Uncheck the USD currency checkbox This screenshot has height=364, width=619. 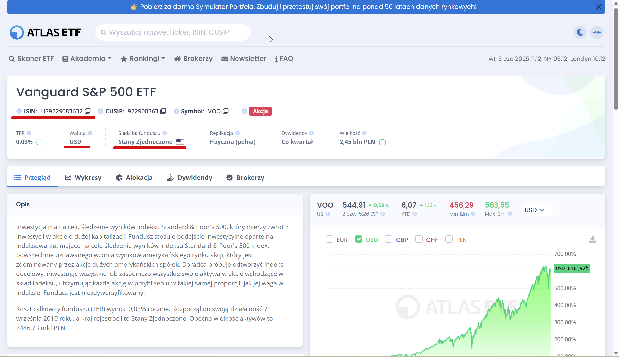point(359,239)
